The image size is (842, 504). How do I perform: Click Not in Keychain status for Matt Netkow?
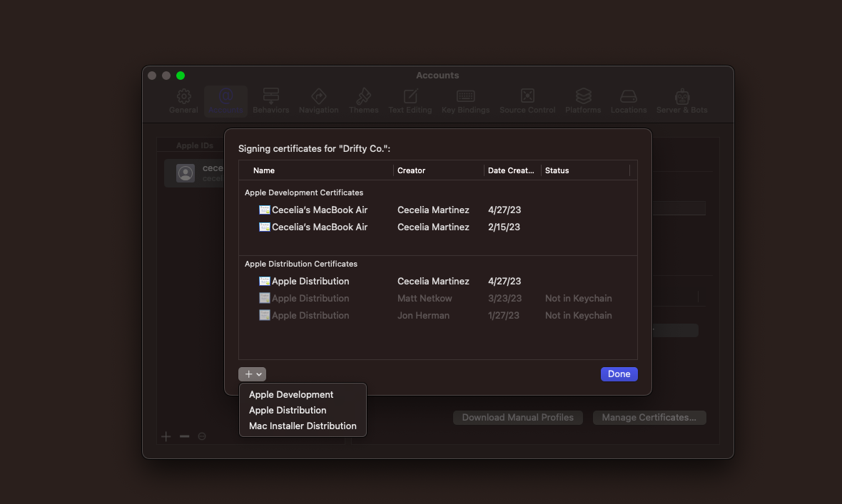[x=578, y=299]
